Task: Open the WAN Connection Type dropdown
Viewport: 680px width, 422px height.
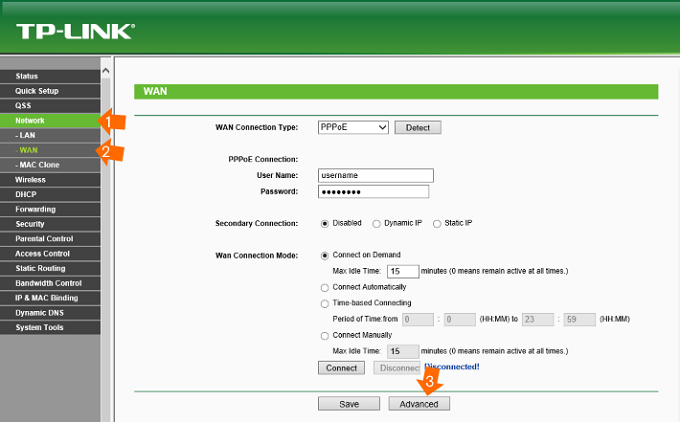Action: [x=353, y=128]
